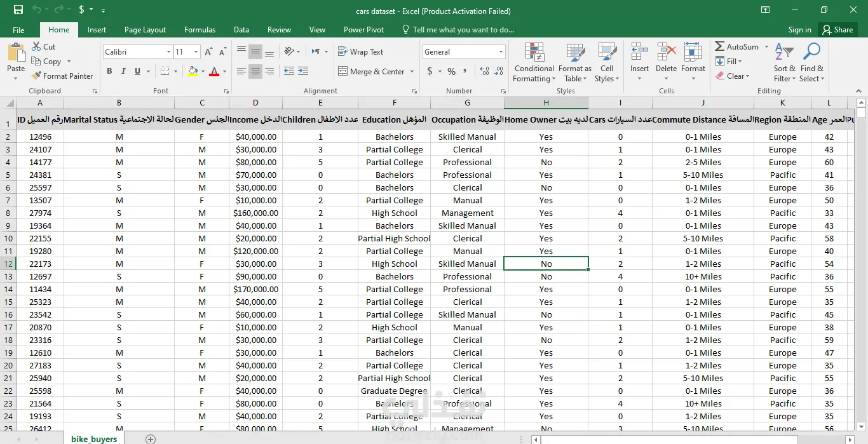Click the yellow Fill Color swatch button
Image resolution: width=868 pixels, height=444 pixels.
[193, 71]
